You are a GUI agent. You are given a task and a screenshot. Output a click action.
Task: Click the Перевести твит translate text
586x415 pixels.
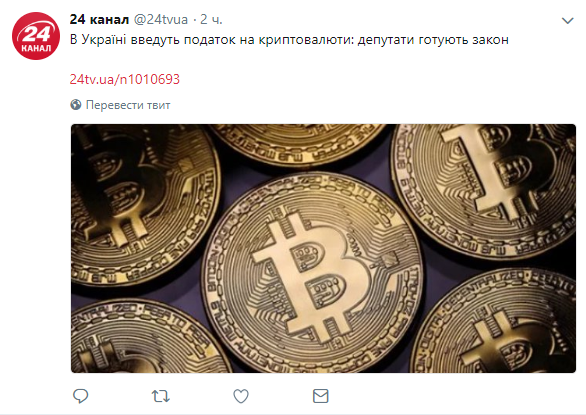point(128,105)
